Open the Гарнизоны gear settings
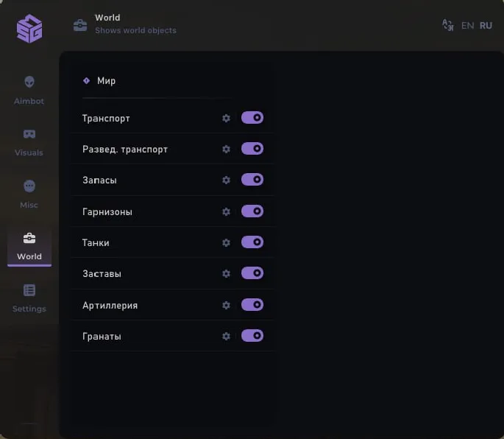Screen dimensions: 504x439 coord(227,211)
